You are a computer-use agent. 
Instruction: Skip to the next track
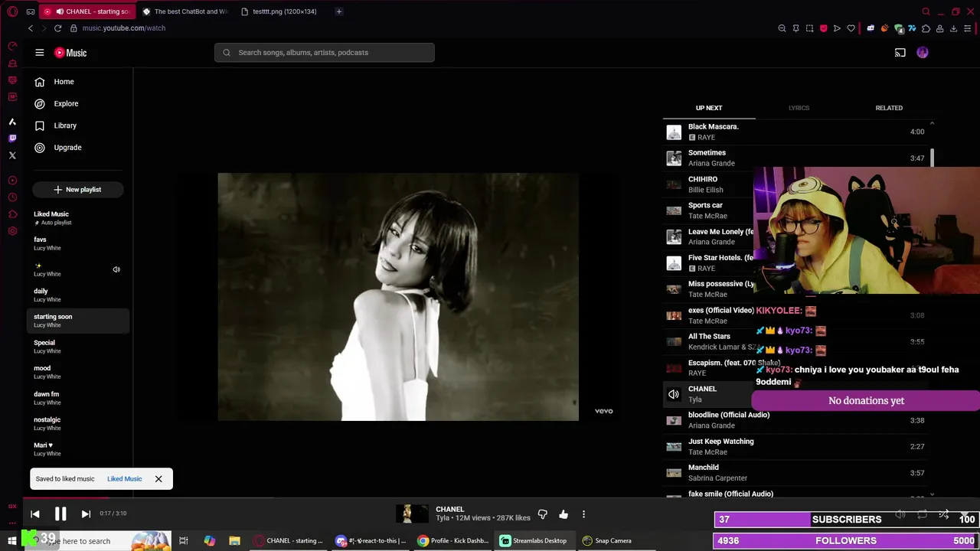(x=86, y=514)
